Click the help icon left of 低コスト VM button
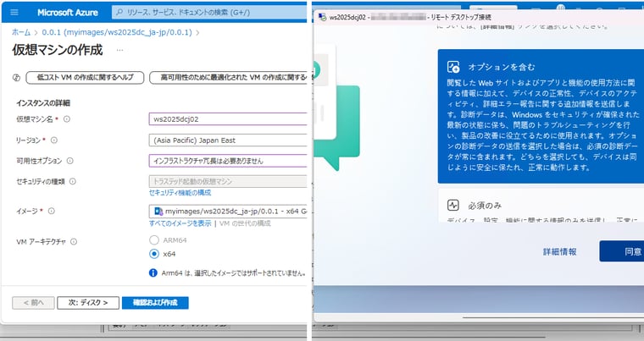Viewport: 644px width, 341px height. coord(16,77)
